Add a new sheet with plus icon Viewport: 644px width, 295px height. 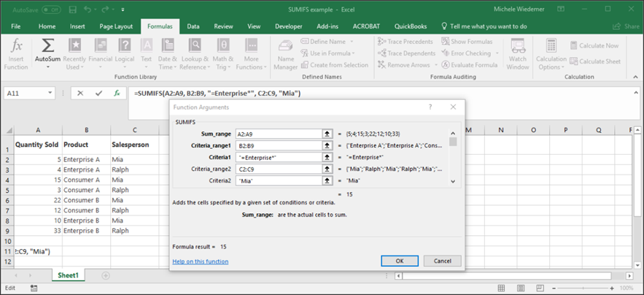click(106, 275)
